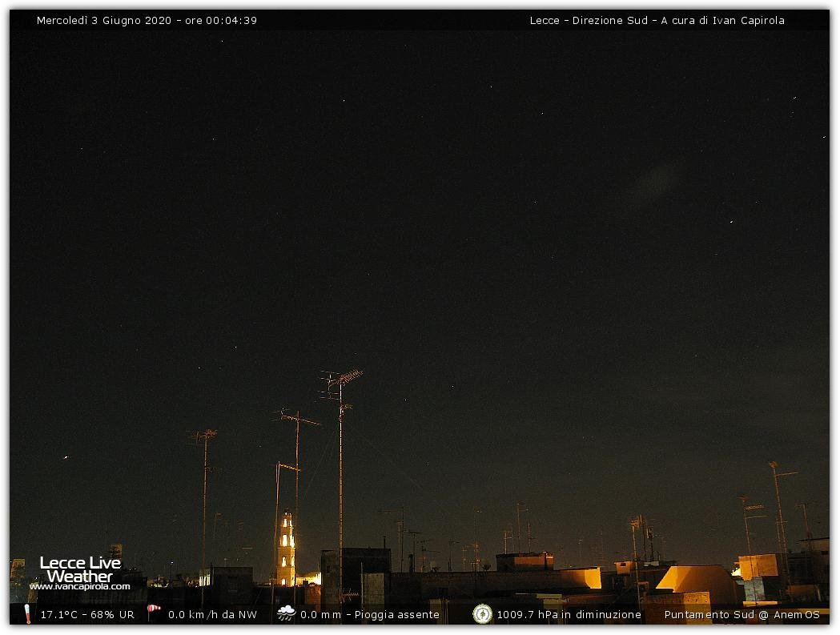Click the red windsock wind icon

[x=154, y=612]
